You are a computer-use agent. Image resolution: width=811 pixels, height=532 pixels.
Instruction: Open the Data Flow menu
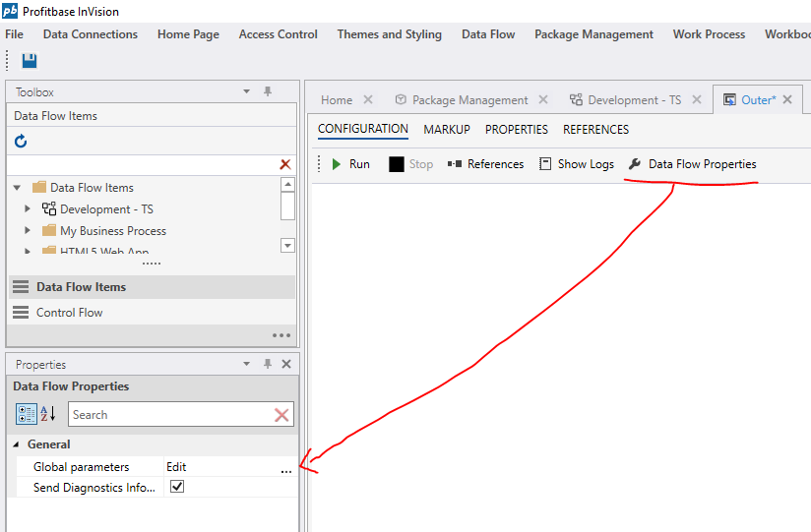coord(488,34)
